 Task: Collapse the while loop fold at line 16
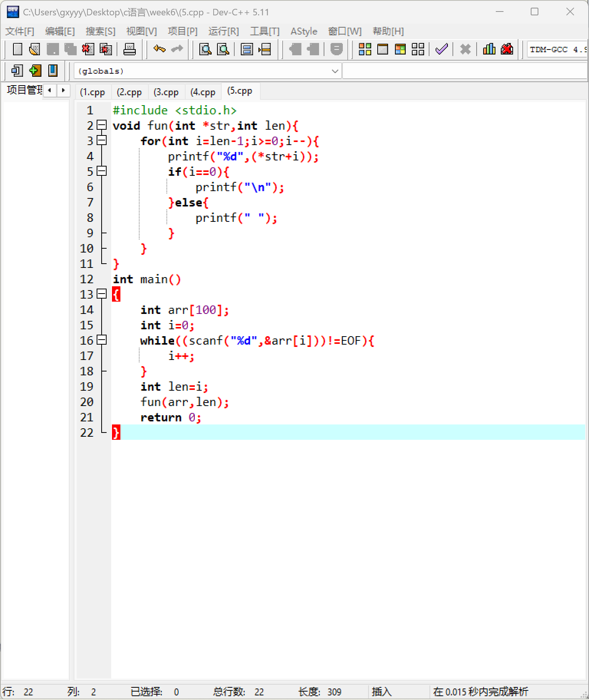102,340
